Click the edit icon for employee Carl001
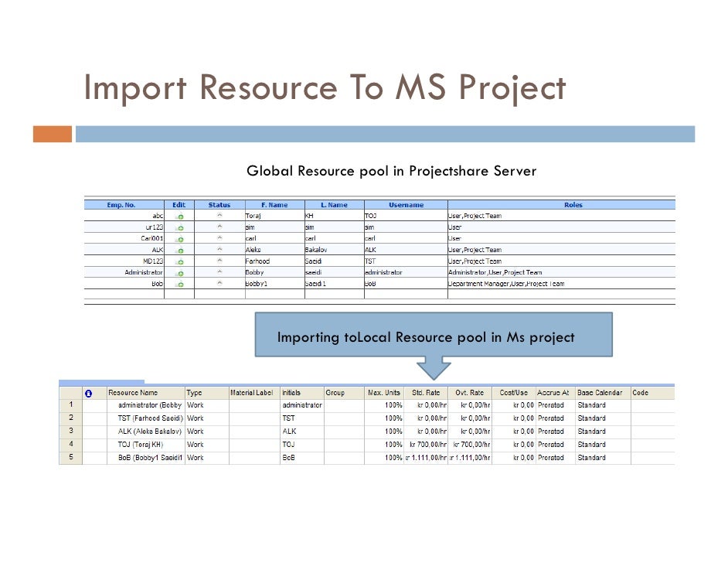The image size is (728, 563). pyautogui.click(x=179, y=239)
